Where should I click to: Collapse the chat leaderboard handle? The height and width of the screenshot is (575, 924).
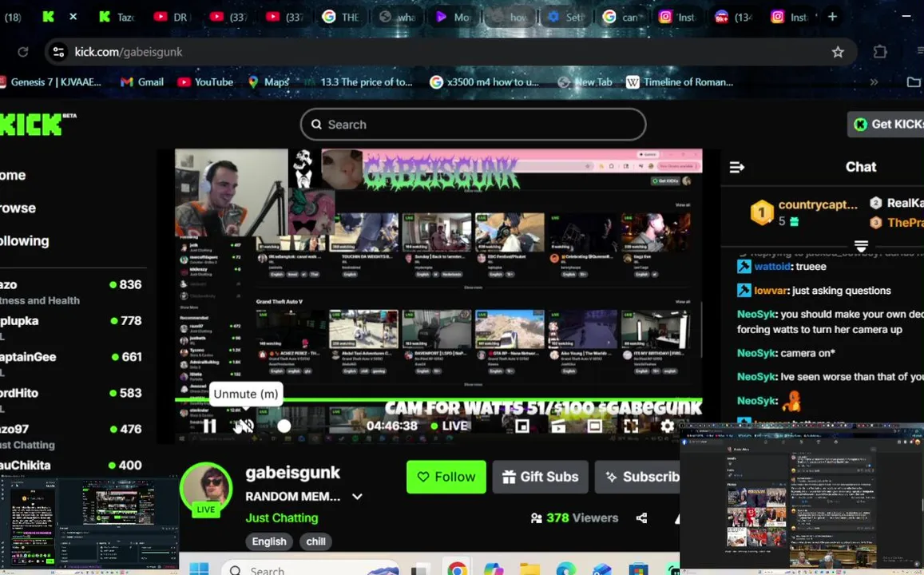pos(861,245)
